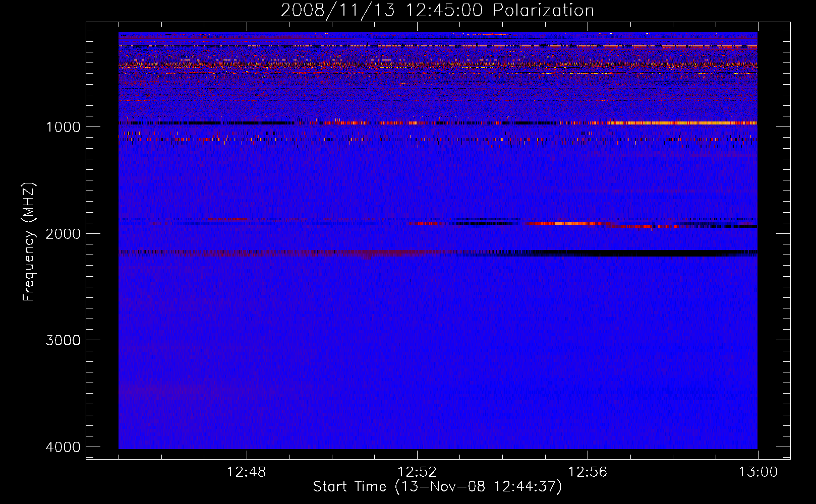Click the '1000' frequency tick label
Screen dimensions: 816x504
coord(63,127)
